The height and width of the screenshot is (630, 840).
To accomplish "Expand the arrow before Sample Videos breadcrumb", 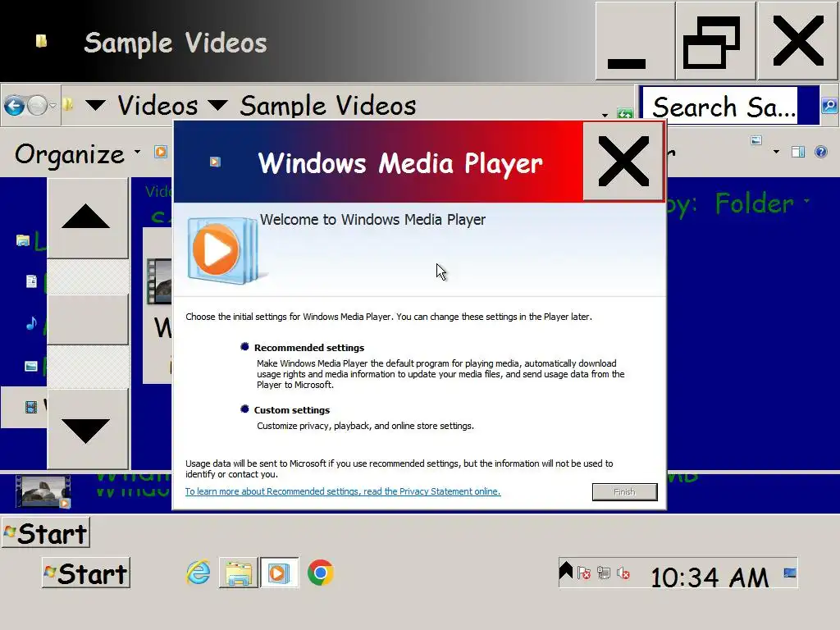I will [218, 104].
